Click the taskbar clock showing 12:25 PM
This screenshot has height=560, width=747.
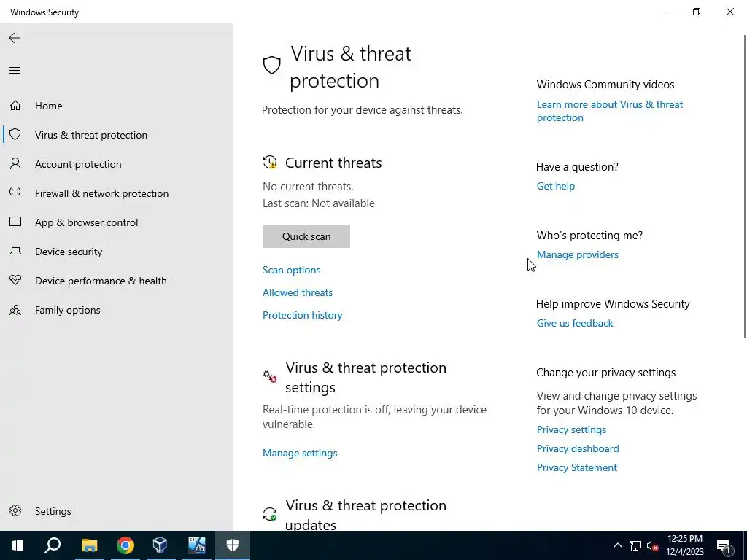pos(685,545)
